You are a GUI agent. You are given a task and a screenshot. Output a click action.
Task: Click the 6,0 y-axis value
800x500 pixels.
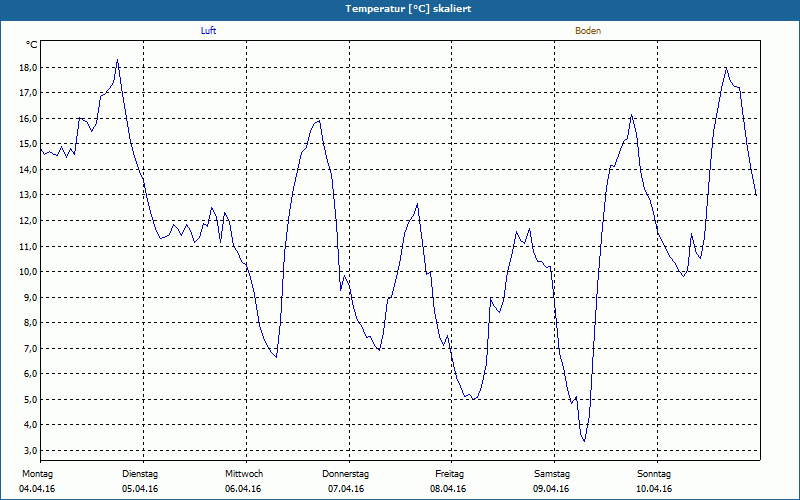pos(31,374)
